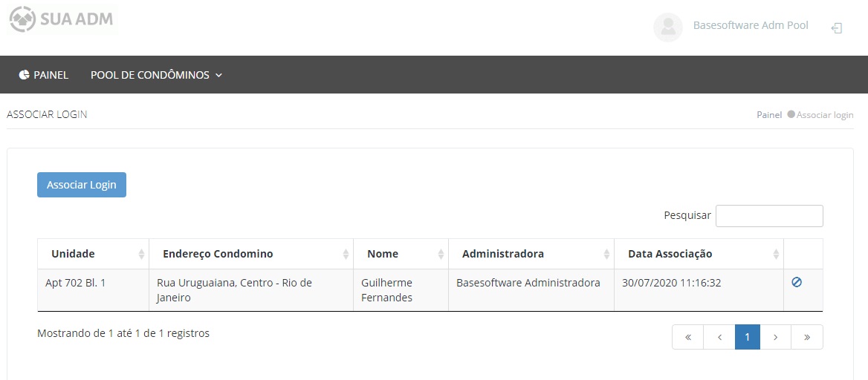Go to previous page of results
The width and height of the screenshot is (868, 380).
pyautogui.click(x=719, y=337)
